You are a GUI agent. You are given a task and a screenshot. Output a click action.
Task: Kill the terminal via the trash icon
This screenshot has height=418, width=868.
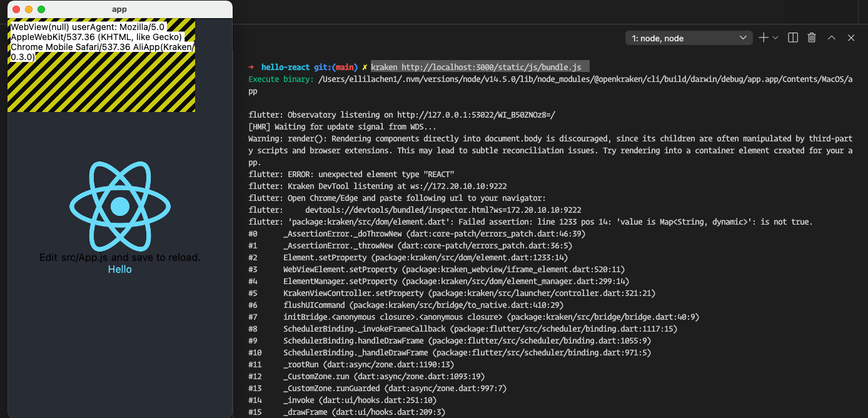811,38
